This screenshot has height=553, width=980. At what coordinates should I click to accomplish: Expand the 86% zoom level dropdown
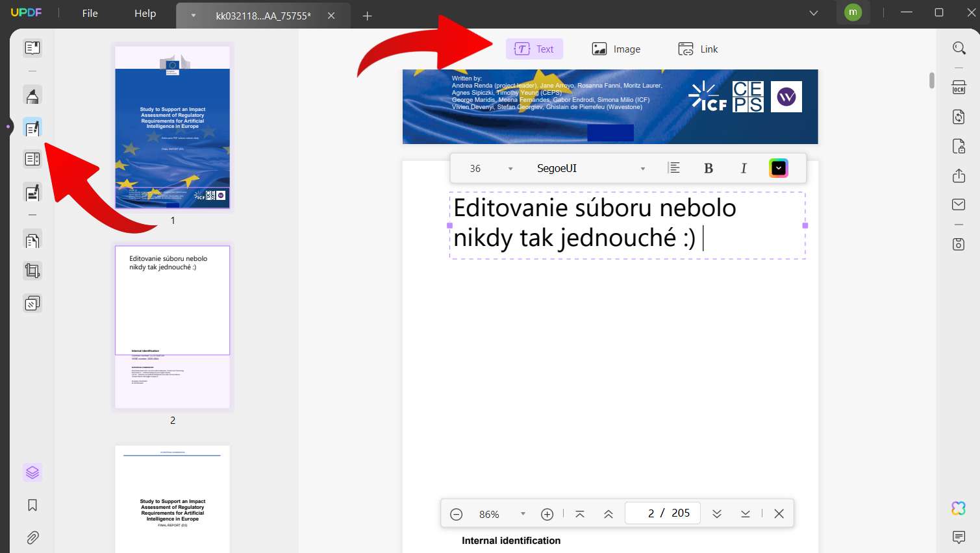point(523,514)
